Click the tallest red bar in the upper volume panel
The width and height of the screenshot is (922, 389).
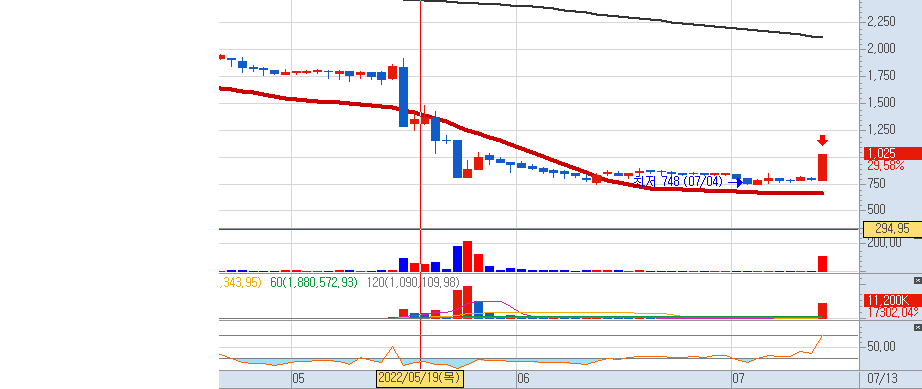pyautogui.click(x=467, y=256)
